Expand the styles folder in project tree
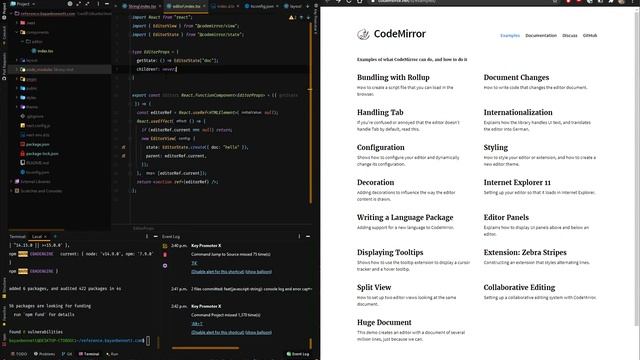 pyautogui.click(x=17, y=98)
